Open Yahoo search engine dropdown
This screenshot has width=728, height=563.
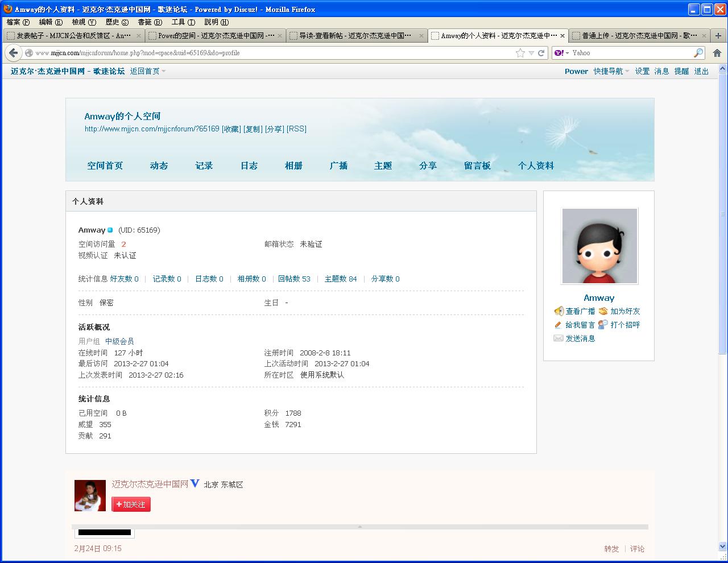pos(562,53)
